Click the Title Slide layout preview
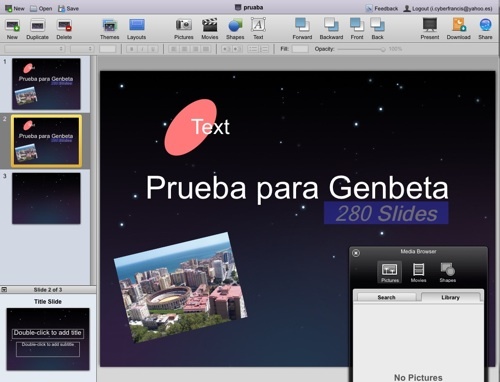Viewport: 500px width, 382px height. pos(48,339)
